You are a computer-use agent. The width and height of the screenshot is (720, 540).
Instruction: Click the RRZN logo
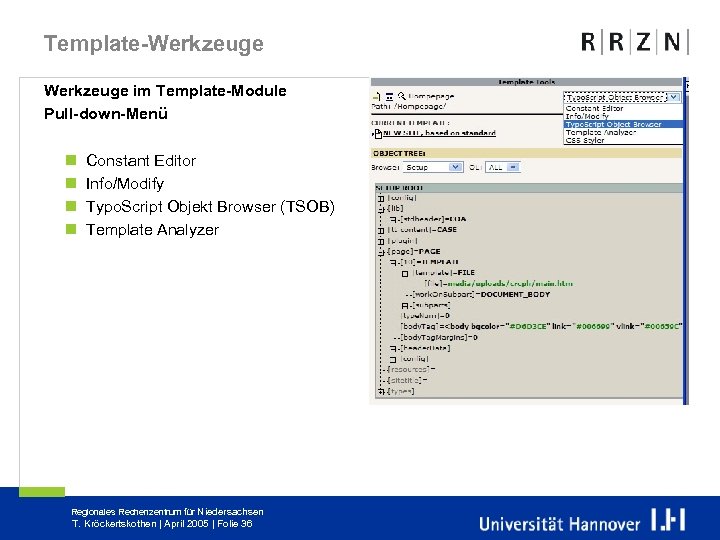pos(635,42)
